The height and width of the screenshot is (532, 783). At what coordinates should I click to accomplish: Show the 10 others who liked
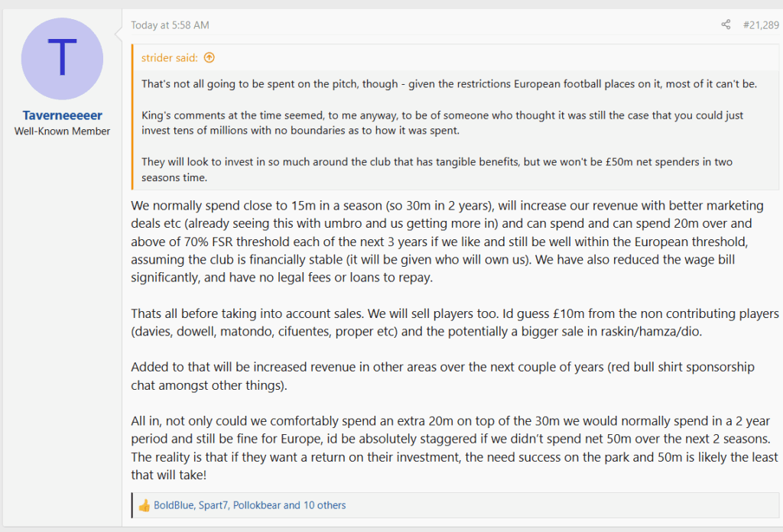coord(324,505)
